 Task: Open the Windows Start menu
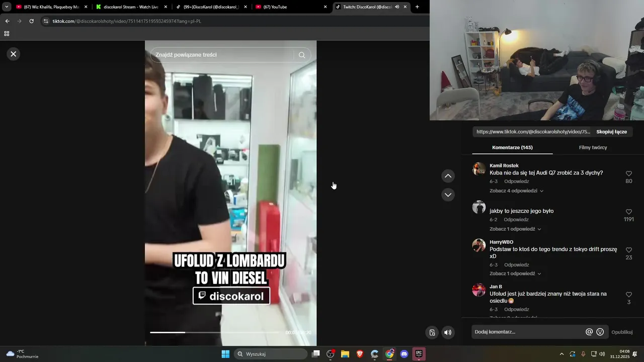tap(225, 354)
